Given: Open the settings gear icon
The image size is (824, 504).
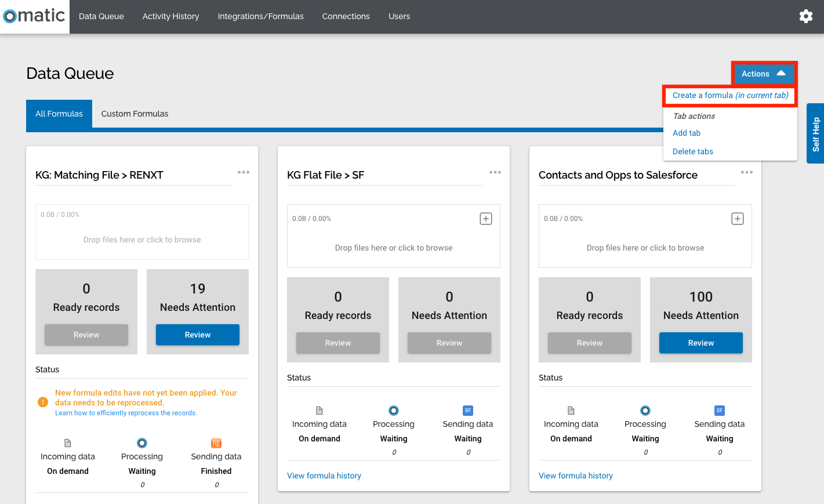Looking at the screenshot, I should click(x=805, y=16).
